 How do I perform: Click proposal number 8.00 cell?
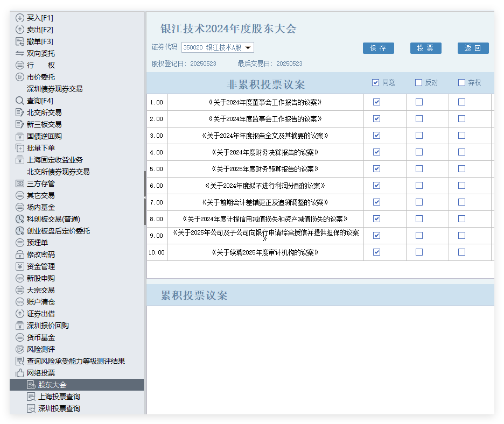coord(157,219)
